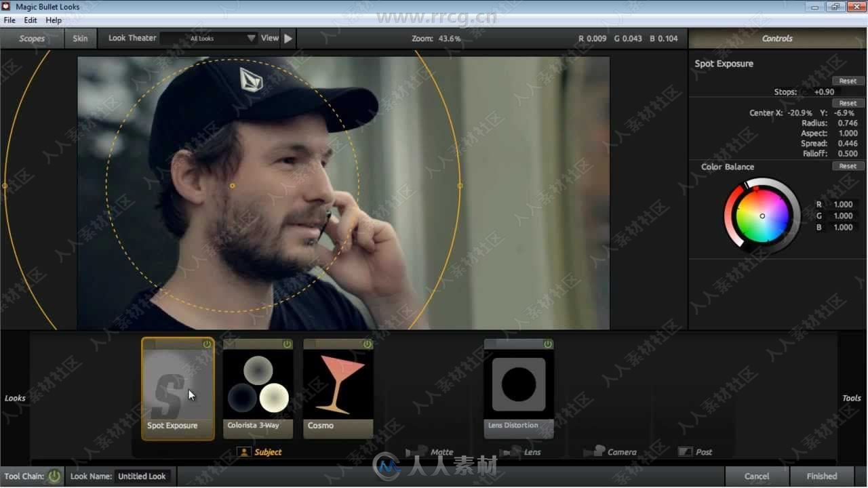Click the Magic Bullet Looks title icon
This screenshot has height=488, width=868.
(x=6, y=7)
